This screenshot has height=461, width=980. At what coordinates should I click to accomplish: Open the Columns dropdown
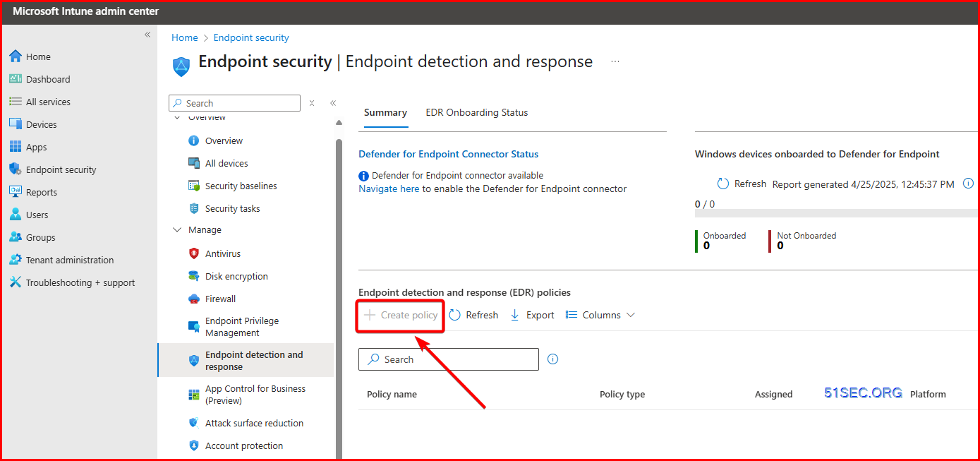[600, 315]
